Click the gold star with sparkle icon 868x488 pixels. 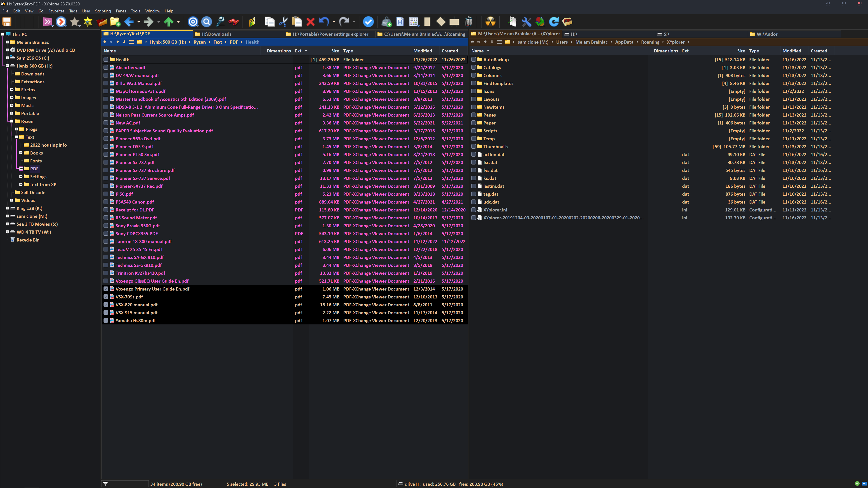[x=88, y=22]
